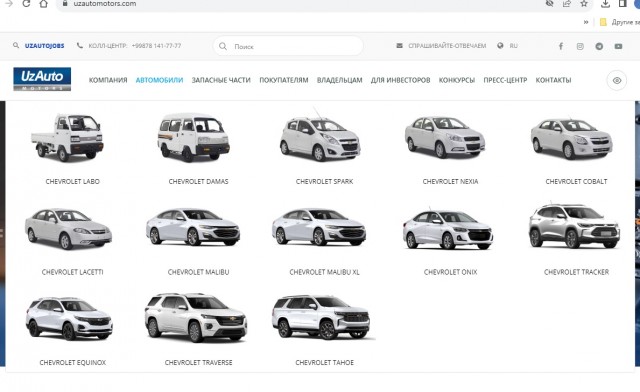
Task: Click the Chevrolet Lacetti label
Action: tap(73, 272)
